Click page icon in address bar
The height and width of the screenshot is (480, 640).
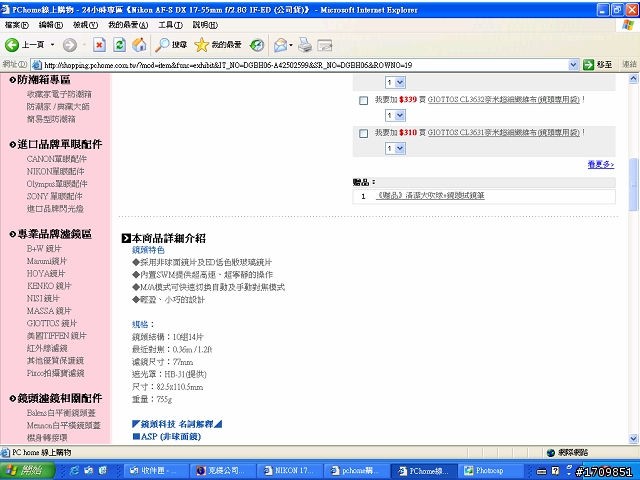37,65
